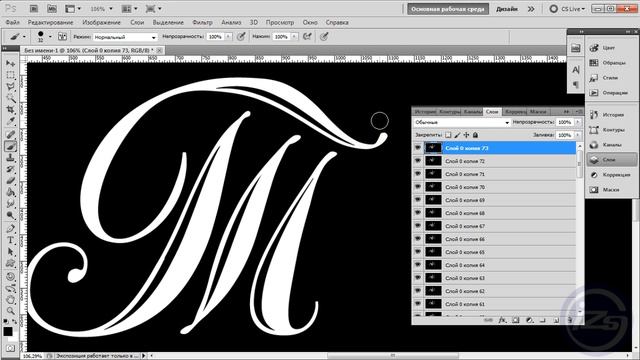
Task: Switch to Дизайн workspace
Action: tap(507, 9)
